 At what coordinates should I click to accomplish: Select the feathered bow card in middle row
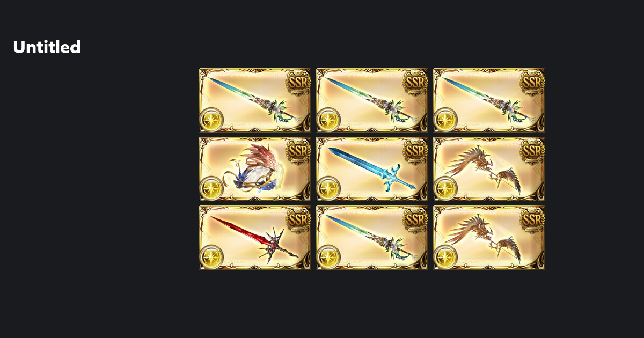489,169
